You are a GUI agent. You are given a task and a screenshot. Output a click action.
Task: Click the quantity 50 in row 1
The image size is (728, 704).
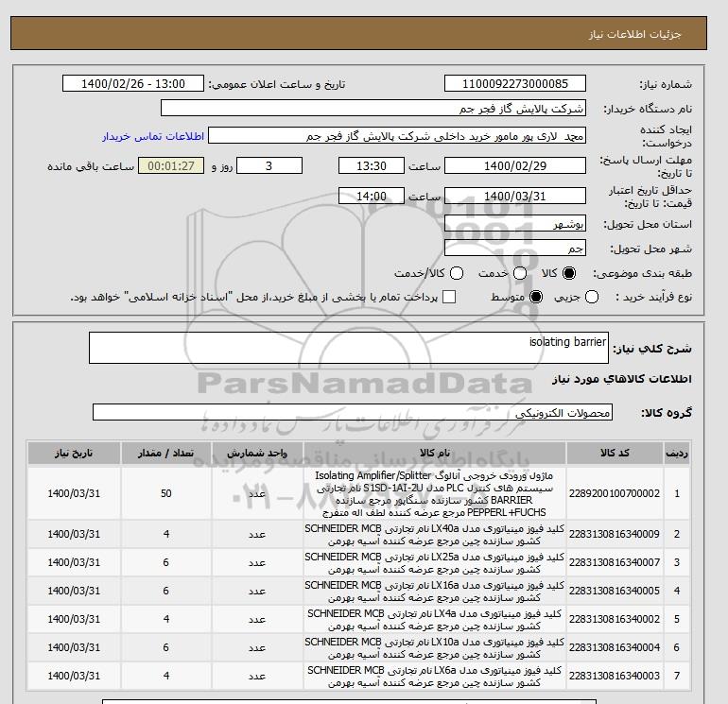click(x=166, y=493)
